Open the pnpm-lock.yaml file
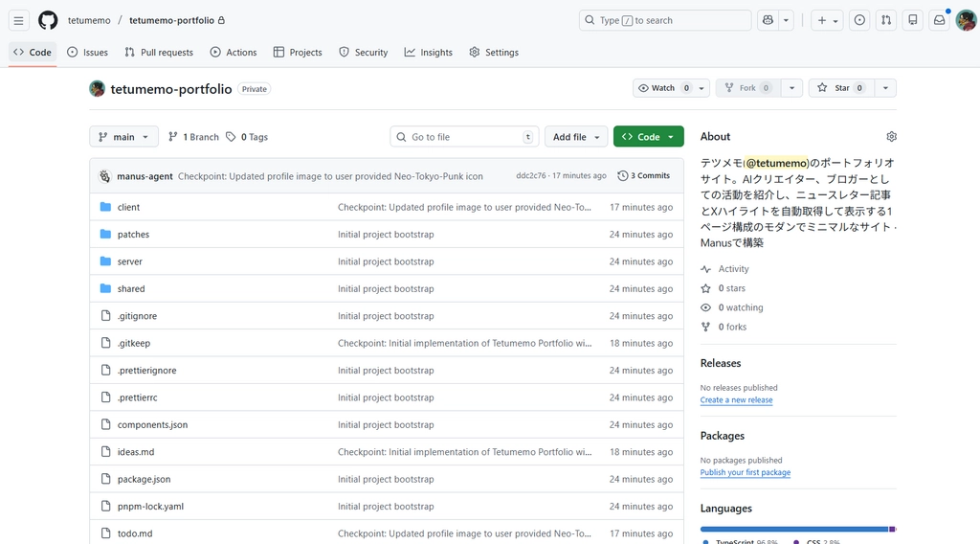This screenshot has height=544, width=980. [x=150, y=507]
